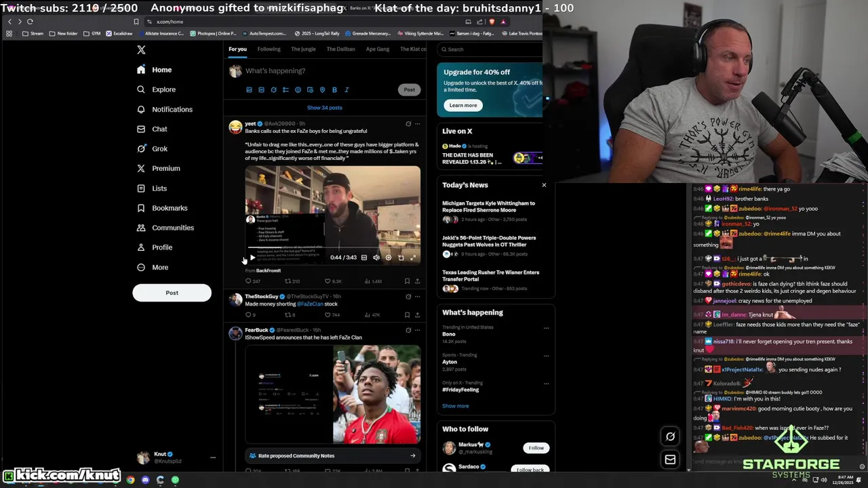Open more options for Ayton trend
This screenshot has height=488, width=868.
click(x=546, y=355)
